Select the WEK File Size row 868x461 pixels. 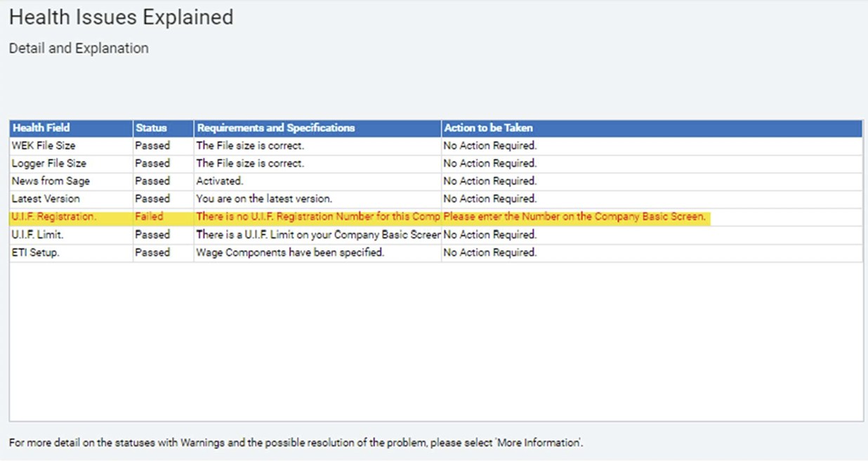[44, 145]
